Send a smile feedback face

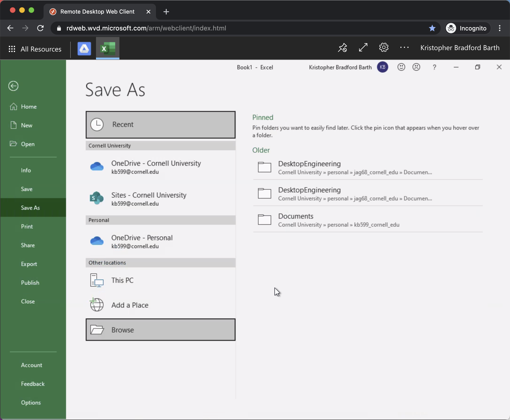[401, 67]
